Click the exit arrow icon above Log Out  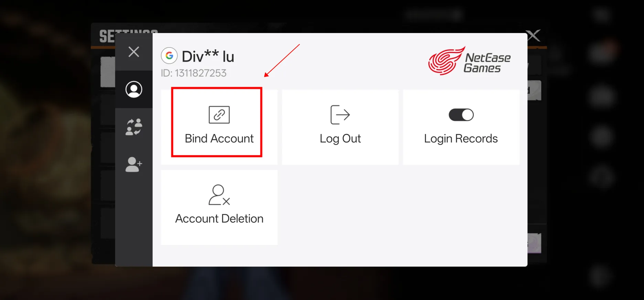[x=340, y=115]
